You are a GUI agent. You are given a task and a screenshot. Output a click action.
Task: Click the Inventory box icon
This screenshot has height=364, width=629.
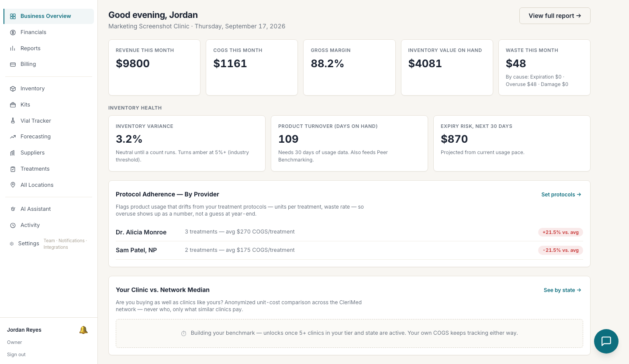point(13,89)
